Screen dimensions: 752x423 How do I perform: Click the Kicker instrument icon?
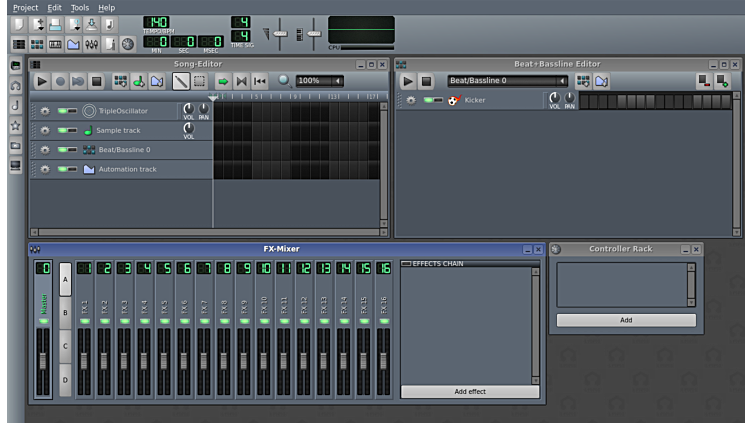pyautogui.click(x=453, y=100)
